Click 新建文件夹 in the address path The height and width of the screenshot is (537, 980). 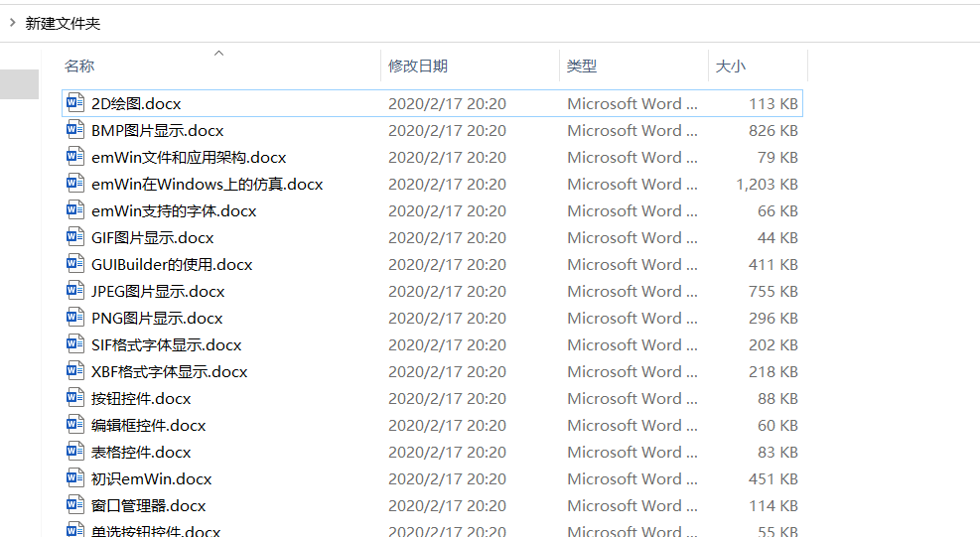click(63, 23)
